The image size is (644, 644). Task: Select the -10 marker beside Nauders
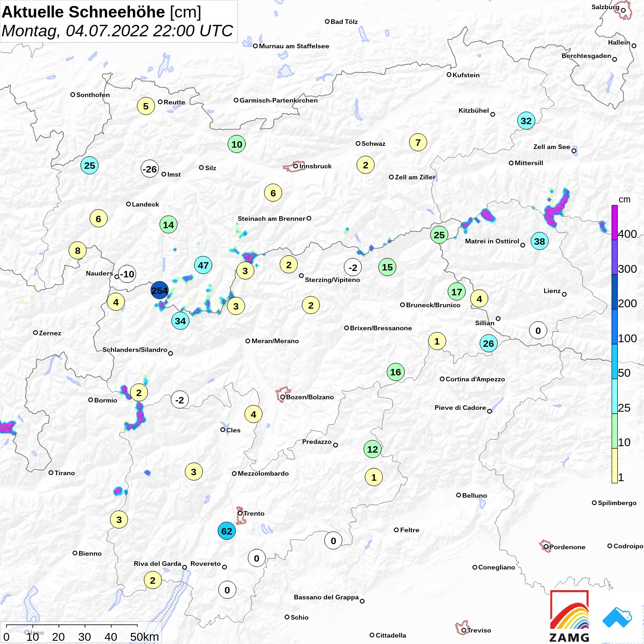(x=127, y=274)
